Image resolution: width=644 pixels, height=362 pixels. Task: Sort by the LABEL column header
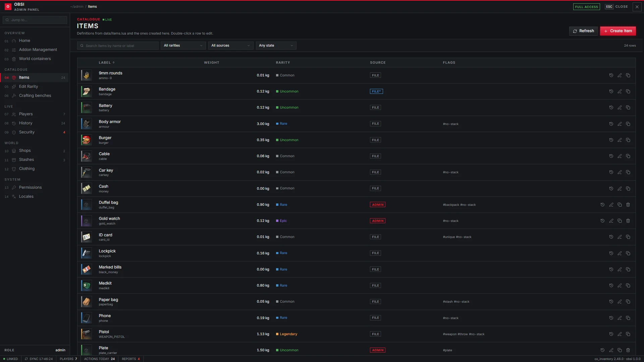click(x=107, y=63)
